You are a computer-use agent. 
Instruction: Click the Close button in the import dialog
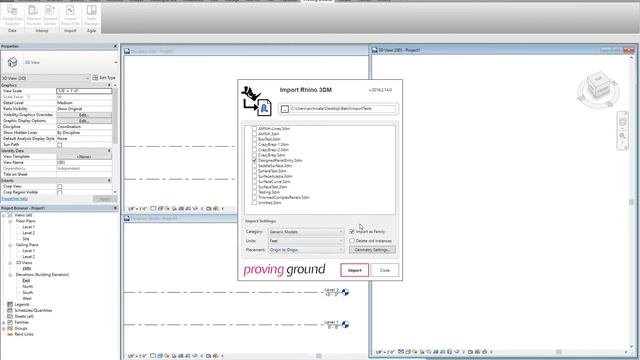tap(384, 270)
